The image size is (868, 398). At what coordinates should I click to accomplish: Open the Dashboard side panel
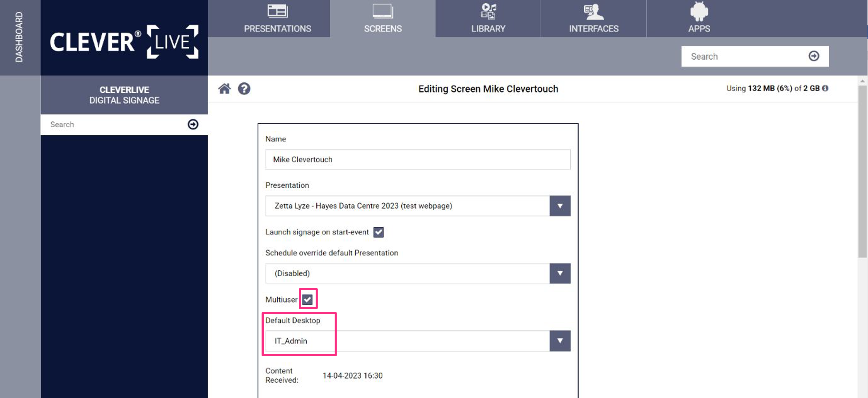coord(20,37)
